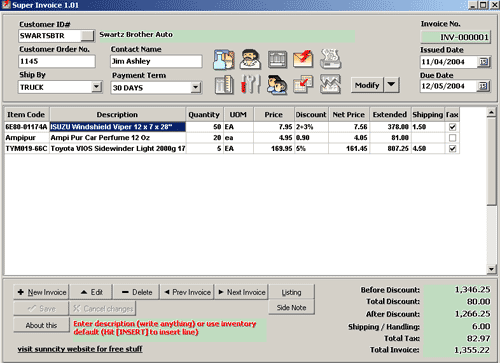Click the line items scrollbar down arrow

coord(491,269)
